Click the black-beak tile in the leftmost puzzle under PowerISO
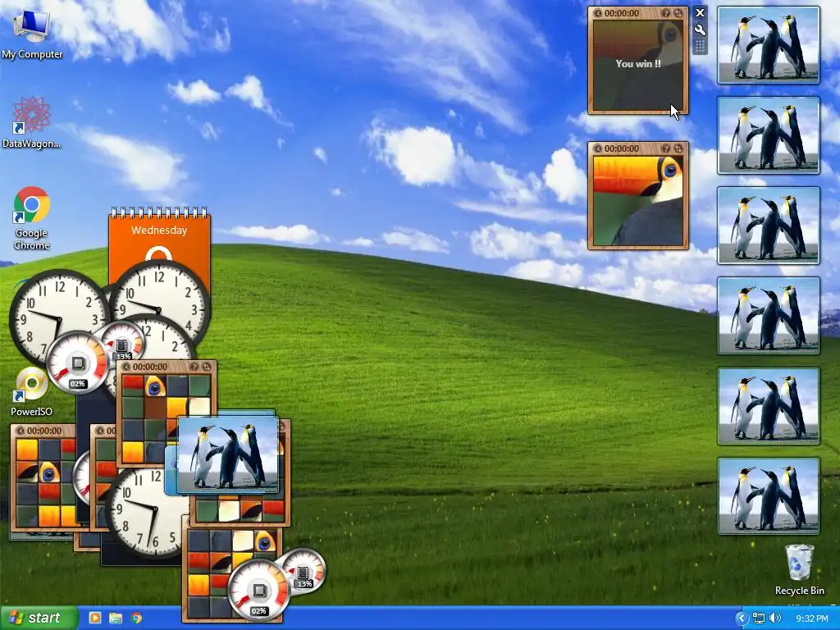 [27, 472]
